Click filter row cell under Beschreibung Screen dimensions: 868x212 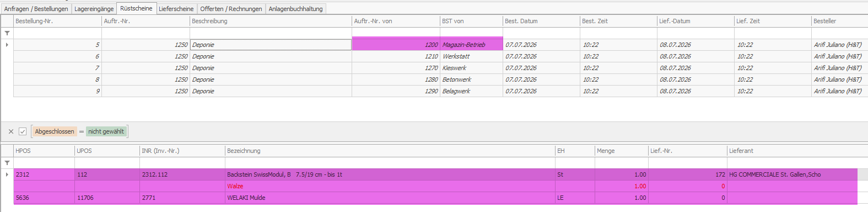pos(271,33)
